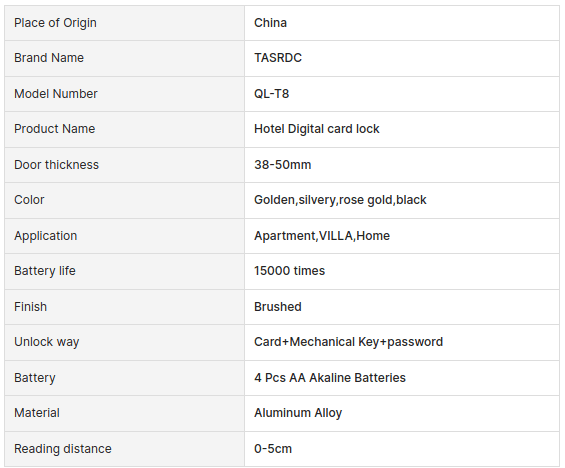This screenshot has height=468, width=565.
Task: Click the Apartment,VILLA,Home application value
Action: (x=322, y=236)
